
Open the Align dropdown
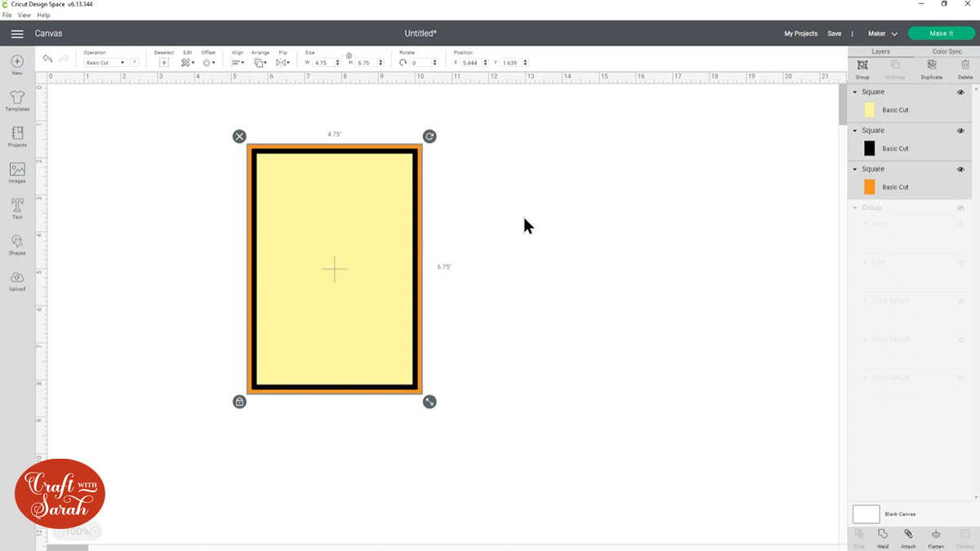[237, 63]
